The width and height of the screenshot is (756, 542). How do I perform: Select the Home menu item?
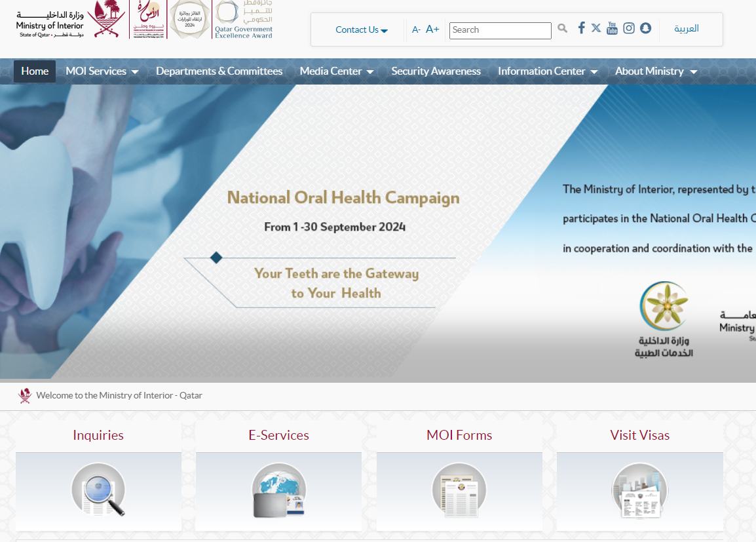click(35, 71)
